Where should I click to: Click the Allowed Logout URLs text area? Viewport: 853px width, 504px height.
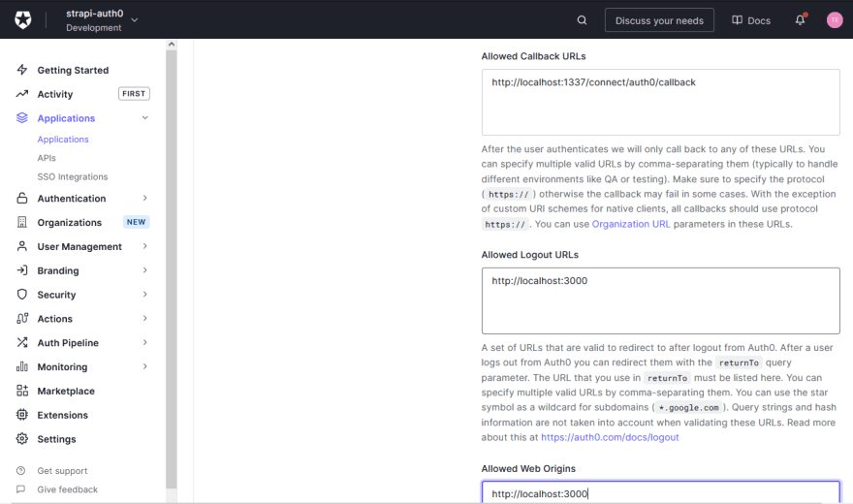(x=660, y=300)
